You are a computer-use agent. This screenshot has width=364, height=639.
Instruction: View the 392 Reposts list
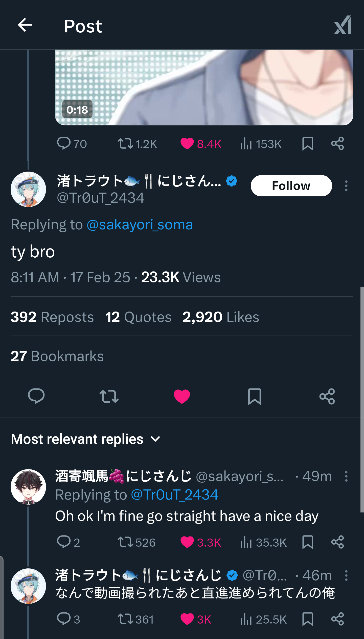coord(52,317)
